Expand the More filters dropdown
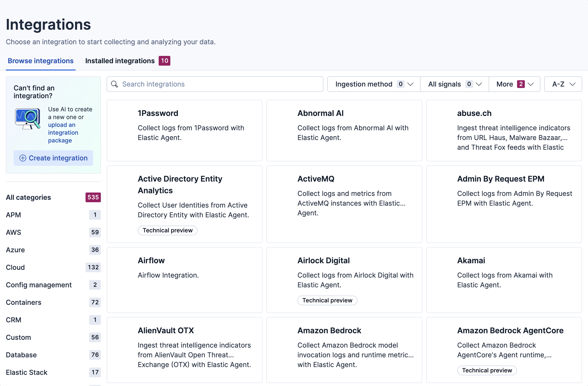Viewport: 588px width, 386px height. (514, 84)
